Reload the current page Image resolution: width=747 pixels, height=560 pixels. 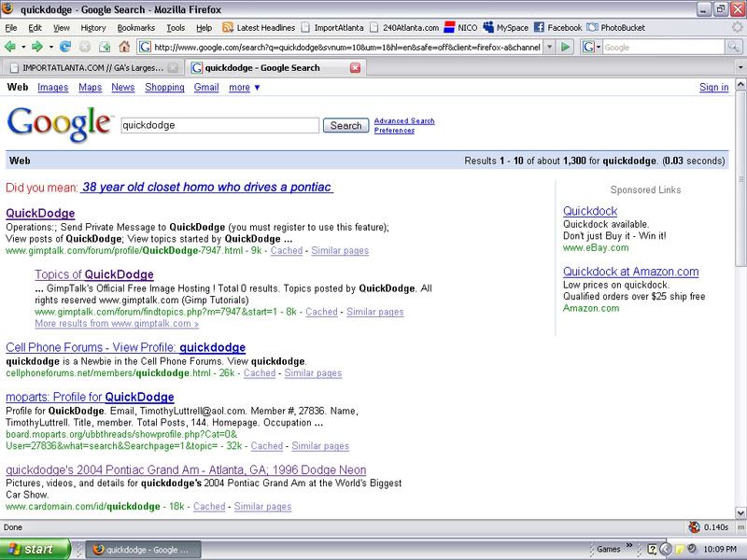tap(65, 47)
